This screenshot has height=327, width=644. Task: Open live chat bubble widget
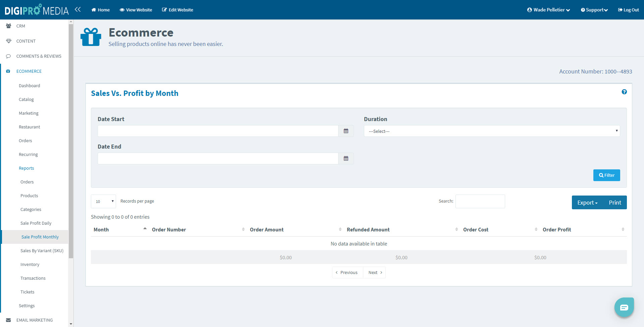coord(624,307)
